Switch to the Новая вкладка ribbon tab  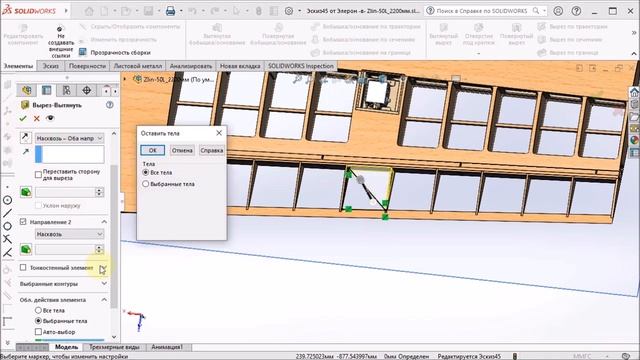click(x=240, y=66)
